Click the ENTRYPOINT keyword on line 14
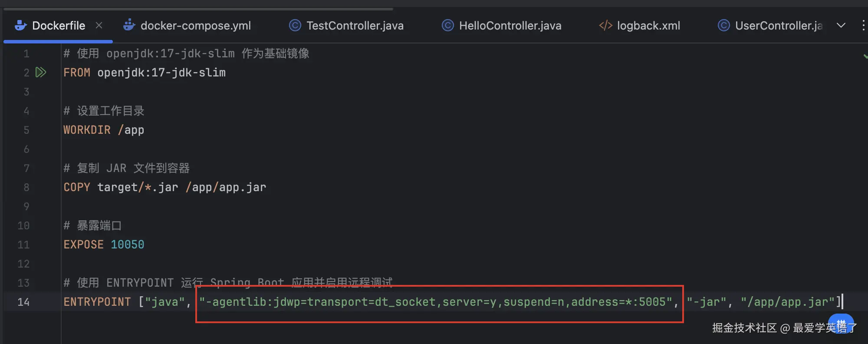 pos(97,302)
